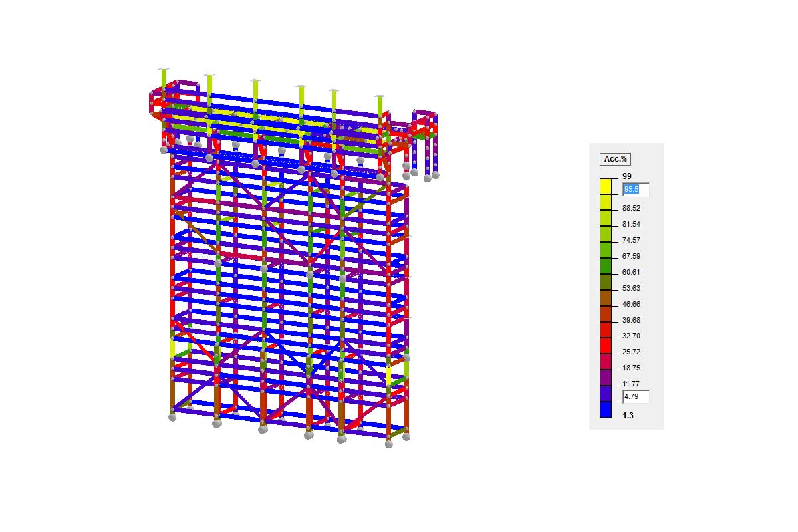Click the legend minimum value 1.3
Viewport: 798px width, 532px height.
point(628,415)
